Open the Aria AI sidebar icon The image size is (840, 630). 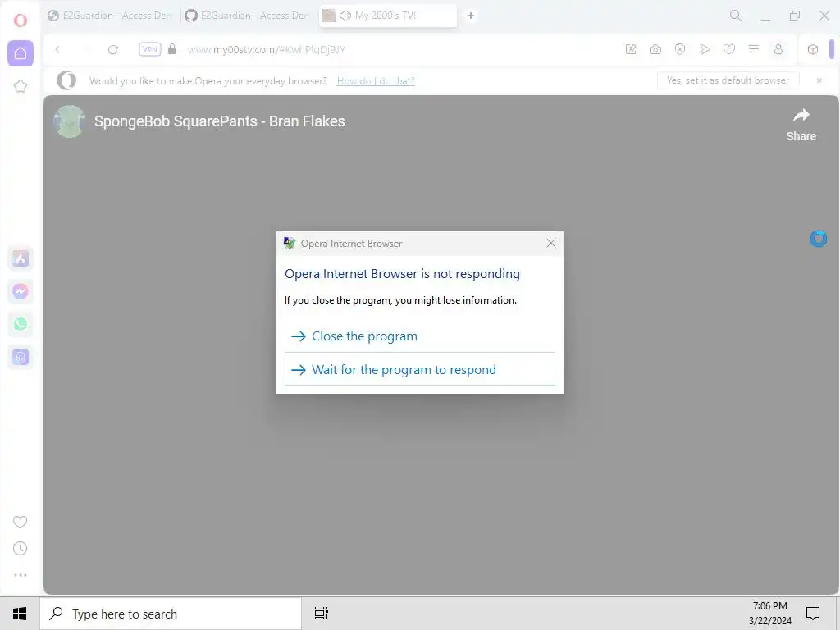(21, 258)
